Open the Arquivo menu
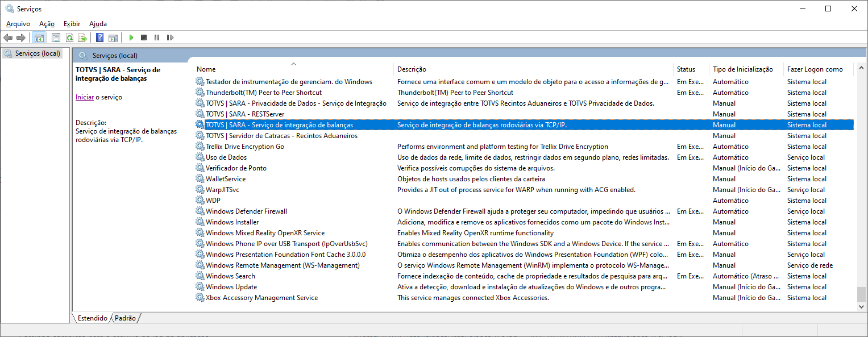The image size is (868, 337). click(18, 24)
